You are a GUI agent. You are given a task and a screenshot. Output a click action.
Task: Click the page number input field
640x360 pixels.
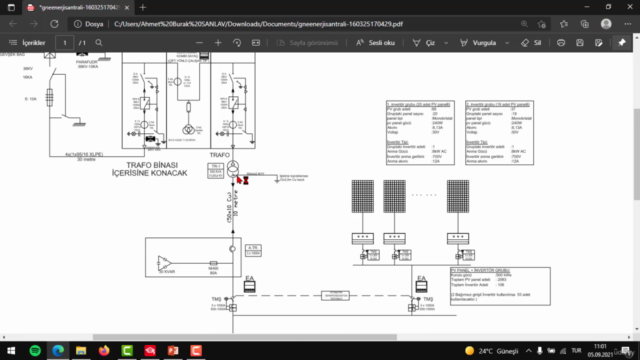click(x=64, y=42)
